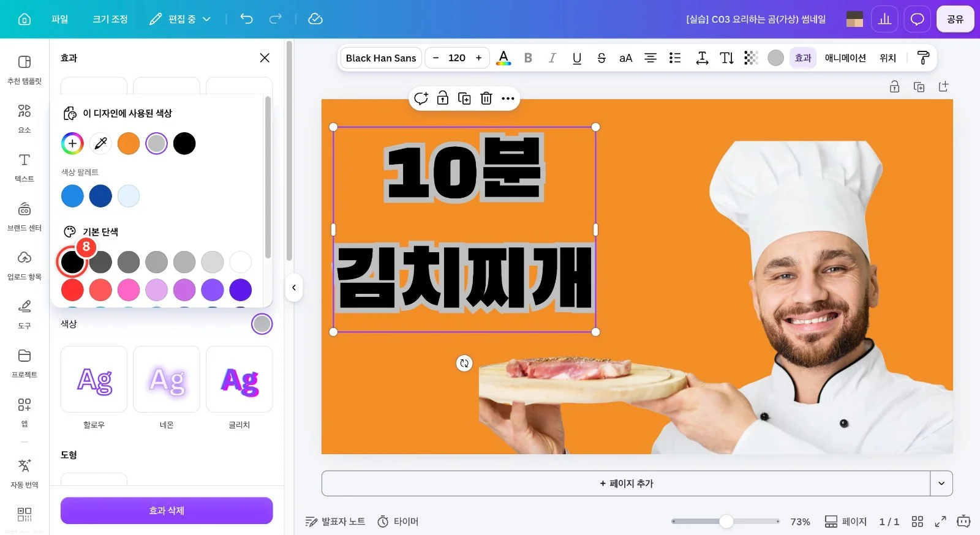Image resolution: width=980 pixels, height=535 pixels.
Task: Pick color with the eyedropper tool
Action: 100,143
